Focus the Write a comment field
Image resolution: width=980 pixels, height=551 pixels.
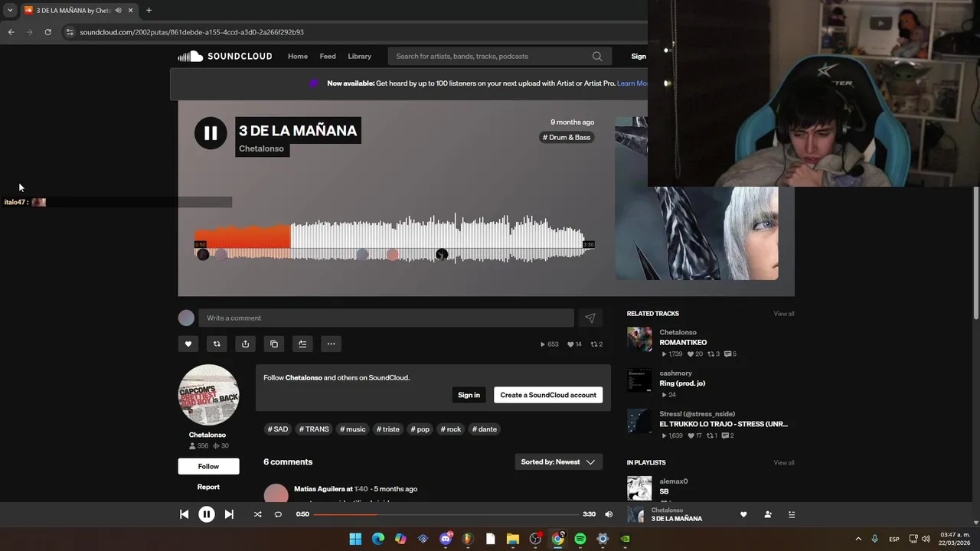[x=386, y=318]
